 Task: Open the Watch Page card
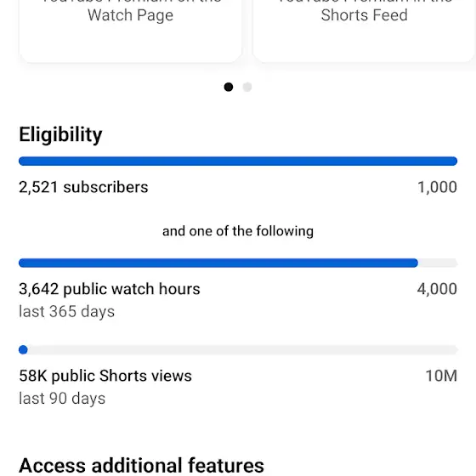click(131, 31)
